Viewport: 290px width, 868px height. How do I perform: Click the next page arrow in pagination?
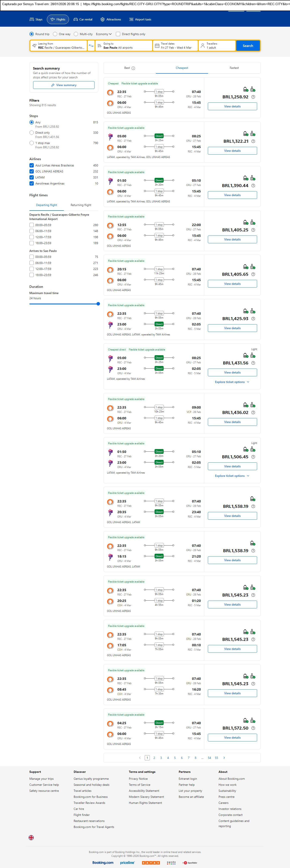(x=224, y=758)
